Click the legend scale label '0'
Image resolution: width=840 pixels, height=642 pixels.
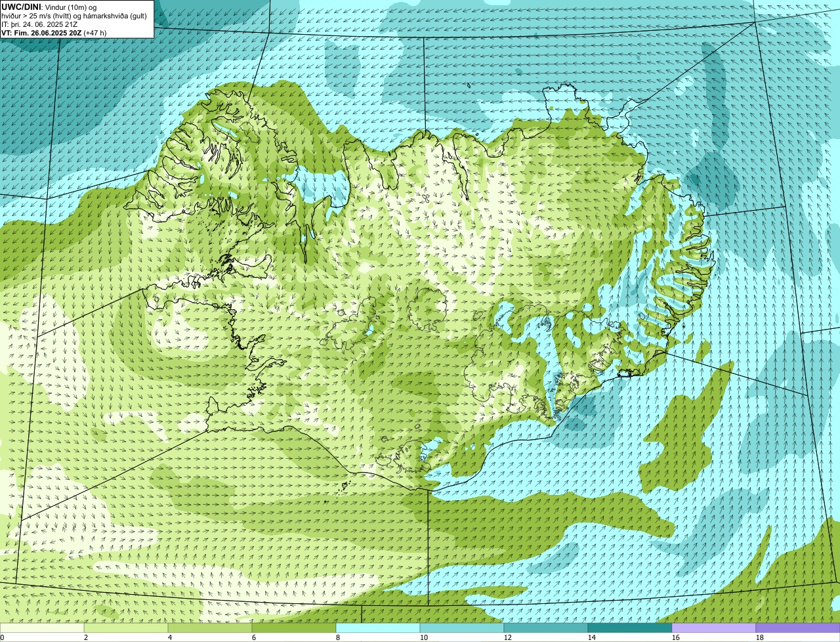(3, 637)
